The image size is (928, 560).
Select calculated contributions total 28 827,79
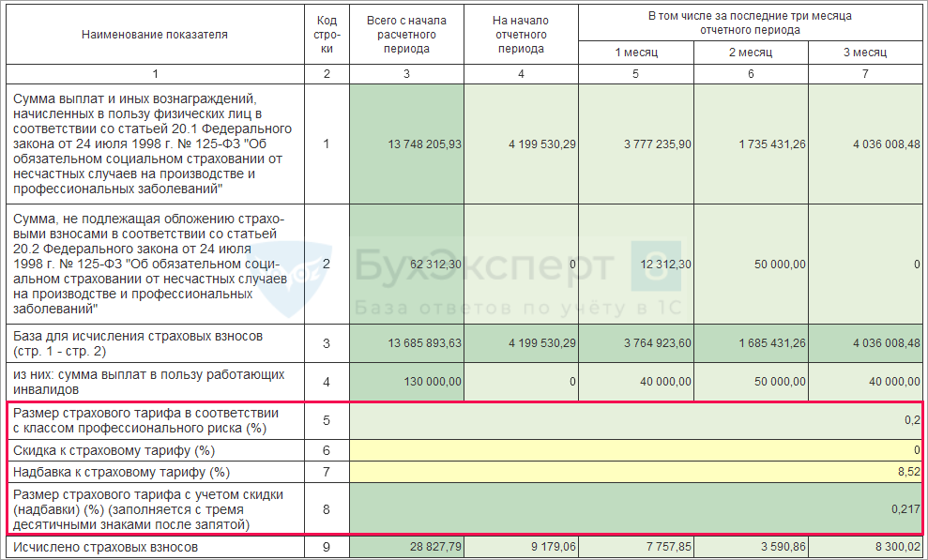tap(406, 546)
